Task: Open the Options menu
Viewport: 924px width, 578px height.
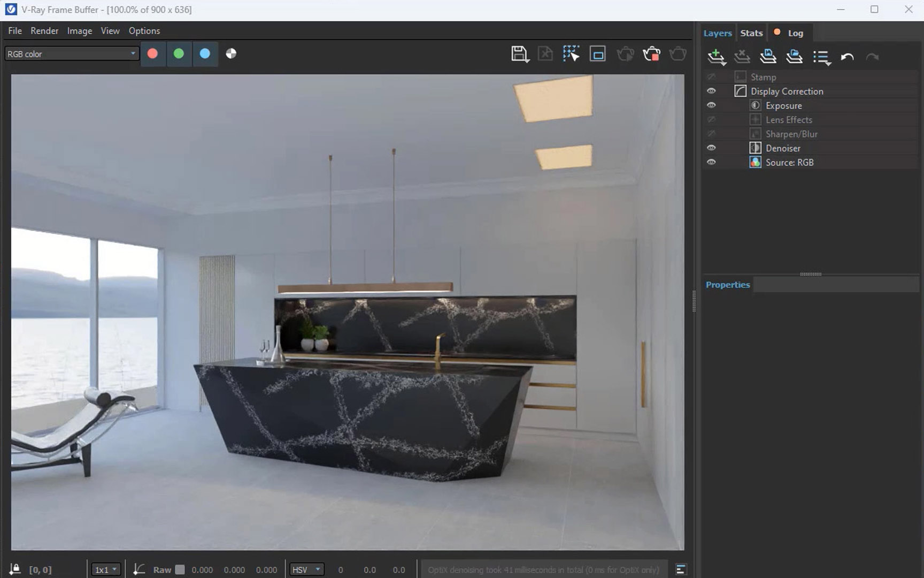Action: (x=143, y=31)
